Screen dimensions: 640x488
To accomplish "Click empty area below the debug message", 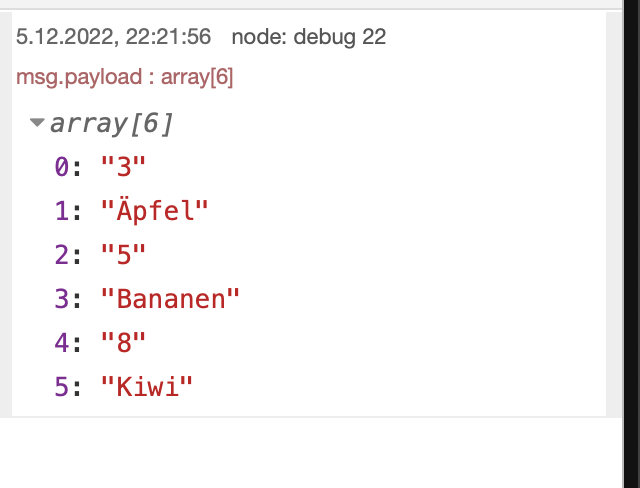I will [310, 453].
